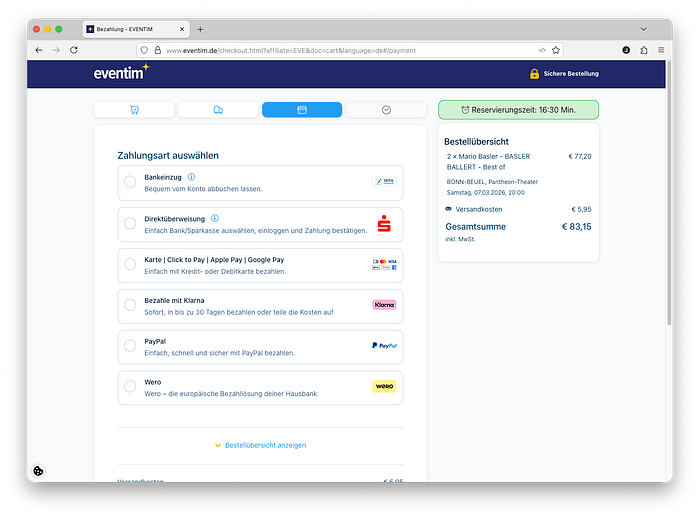The height and width of the screenshot is (518, 700).
Task: Select the Bezahlung - EVENTIM browser tab
Action: (136, 29)
